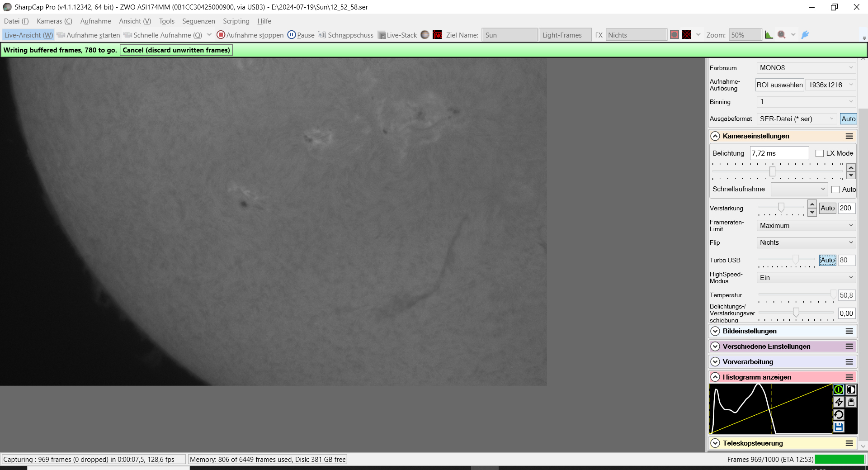Pause the capture
Viewport: 868px width, 470px height.
(301, 35)
